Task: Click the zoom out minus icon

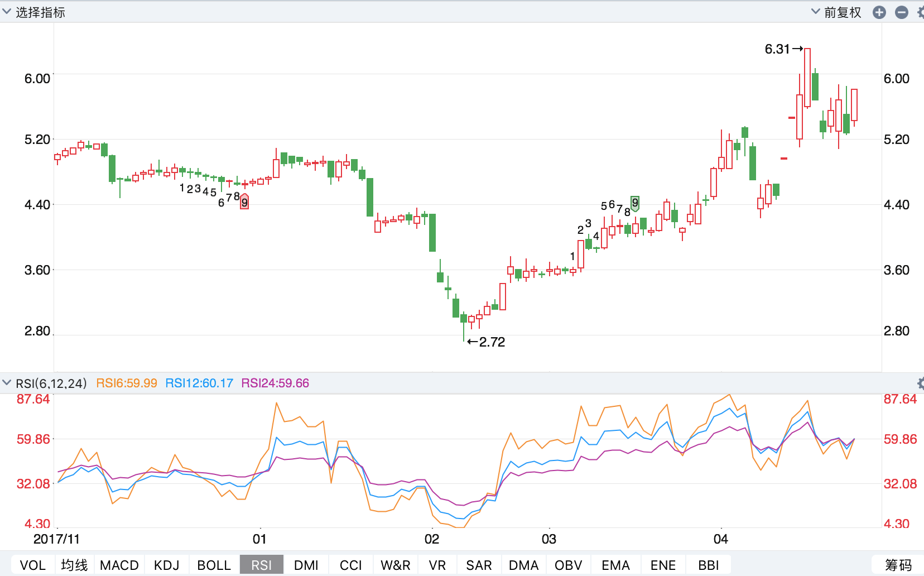Action: 902,12
